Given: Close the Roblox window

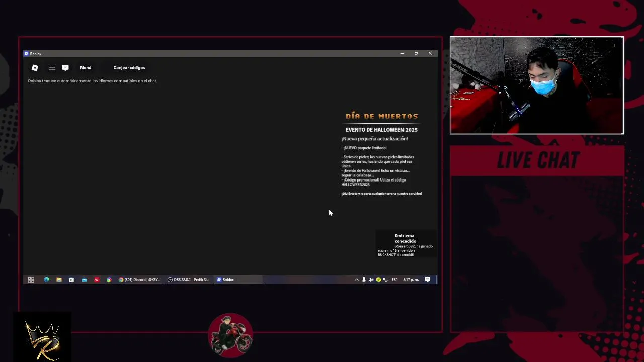Looking at the screenshot, I should (x=430, y=53).
